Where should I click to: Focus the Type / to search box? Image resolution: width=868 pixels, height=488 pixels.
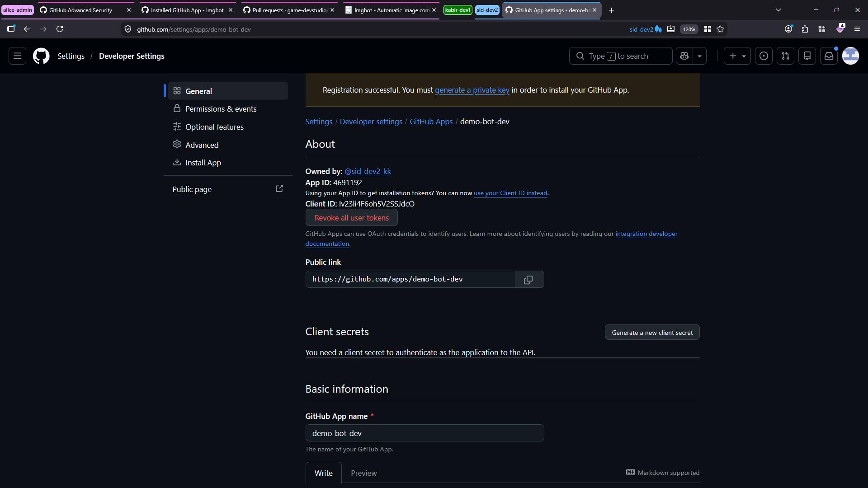(x=620, y=56)
